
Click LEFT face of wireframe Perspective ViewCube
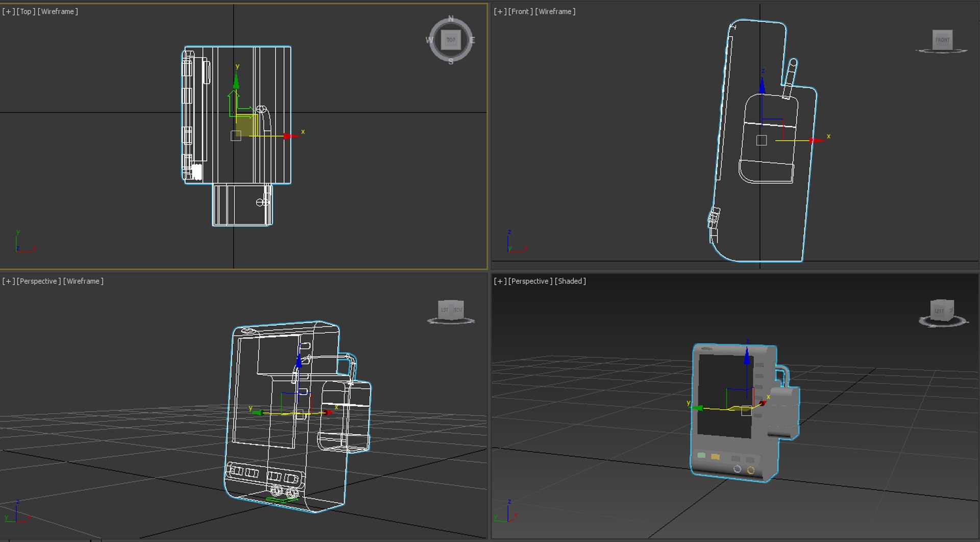445,310
